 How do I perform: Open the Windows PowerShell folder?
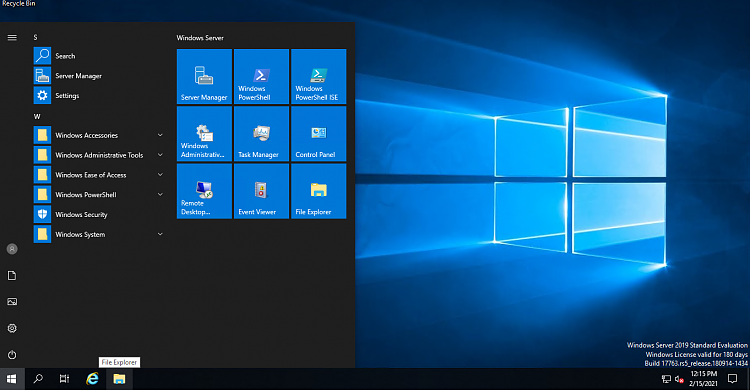tap(99, 195)
